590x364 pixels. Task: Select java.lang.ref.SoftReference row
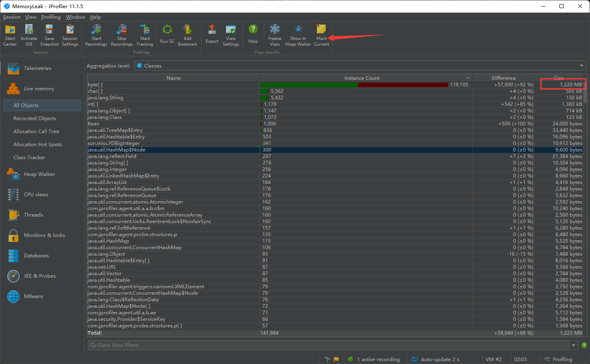(335, 228)
